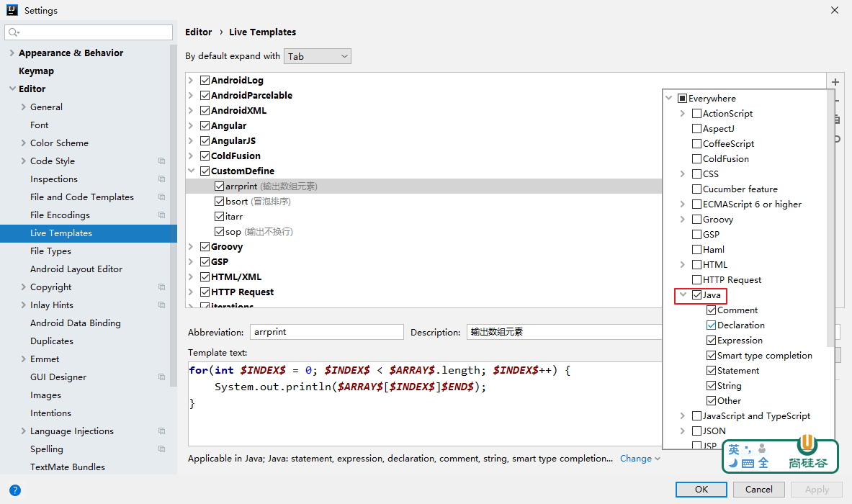This screenshot has height=504, width=852.
Task: Click the user avatar icon in IME toolbar
Action: pos(762,449)
